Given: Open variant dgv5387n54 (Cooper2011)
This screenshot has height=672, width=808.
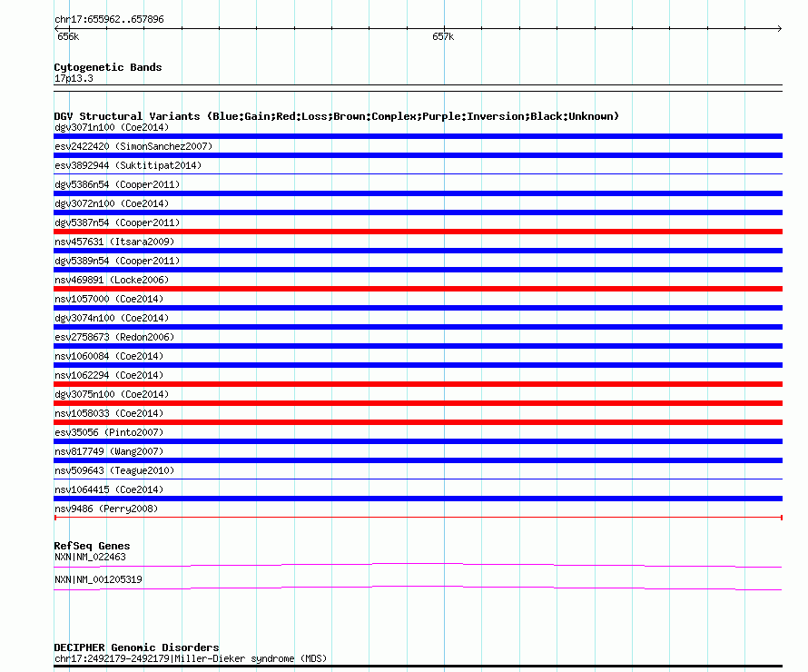Looking at the screenshot, I should pos(117,222).
